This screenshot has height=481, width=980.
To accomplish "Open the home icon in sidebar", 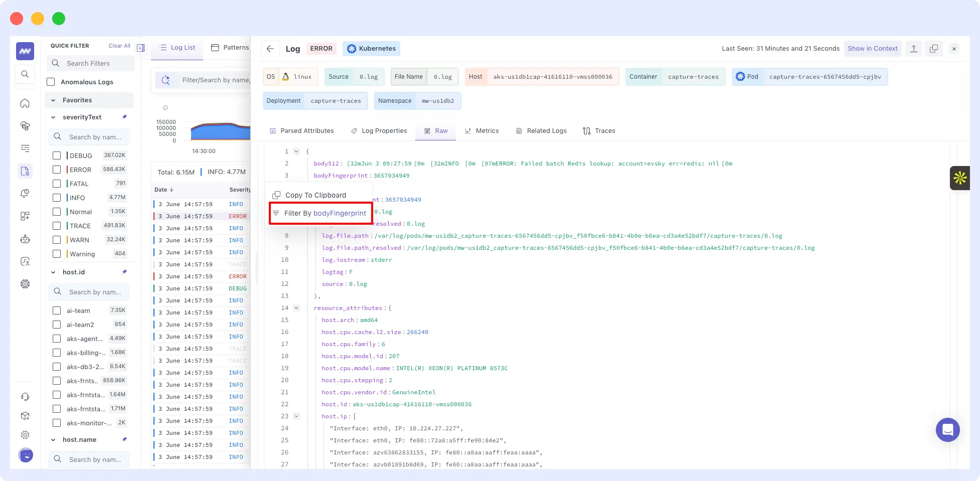I will click(x=25, y=103).
